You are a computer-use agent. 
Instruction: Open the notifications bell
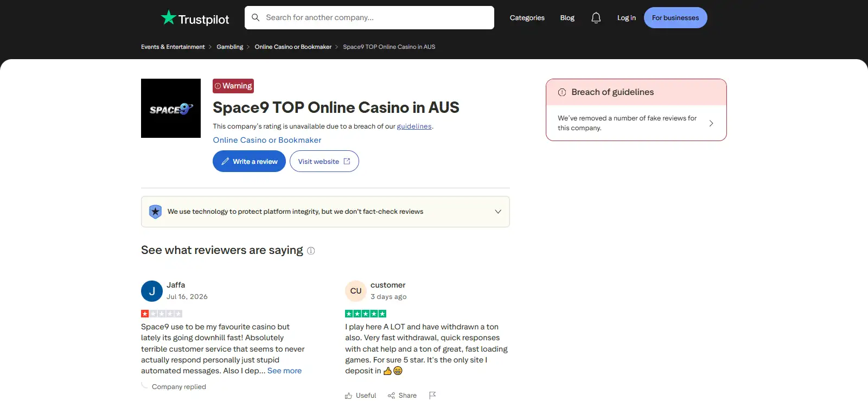[596, 18]
